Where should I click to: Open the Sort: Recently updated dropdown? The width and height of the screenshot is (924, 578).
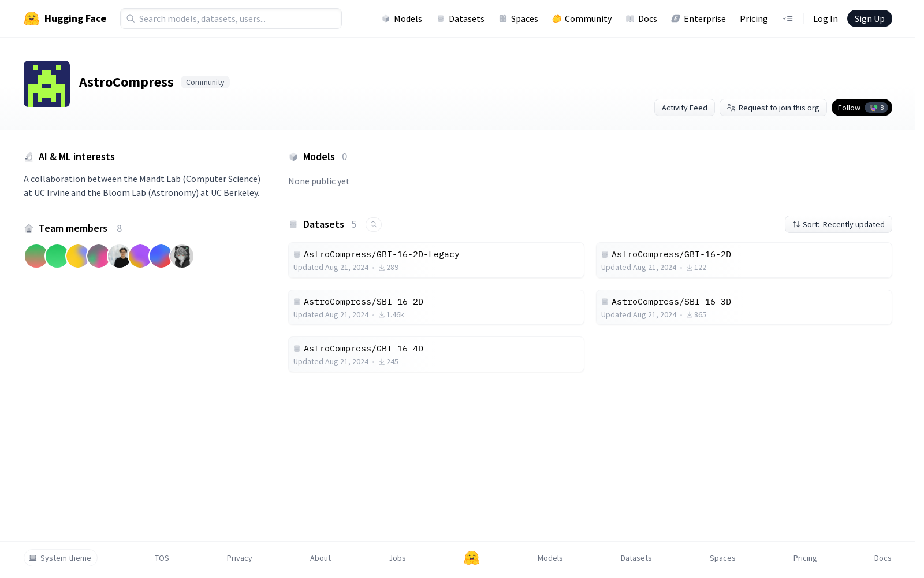pos(838,224)
